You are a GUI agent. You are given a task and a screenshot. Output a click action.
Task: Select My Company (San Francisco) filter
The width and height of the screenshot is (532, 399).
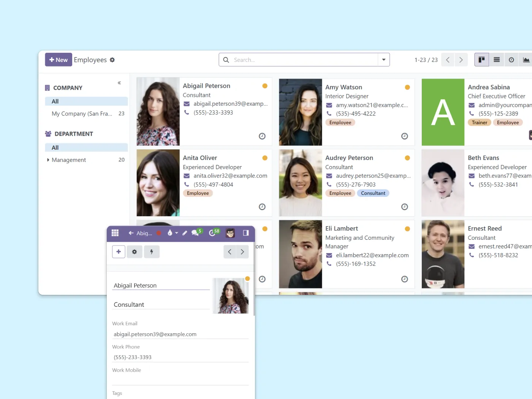[82, 114]
